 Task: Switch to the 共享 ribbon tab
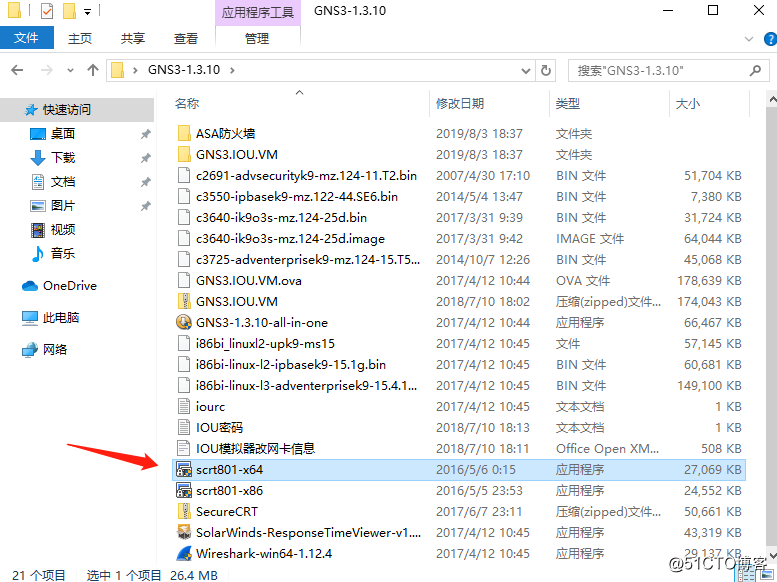pos(133,38)
